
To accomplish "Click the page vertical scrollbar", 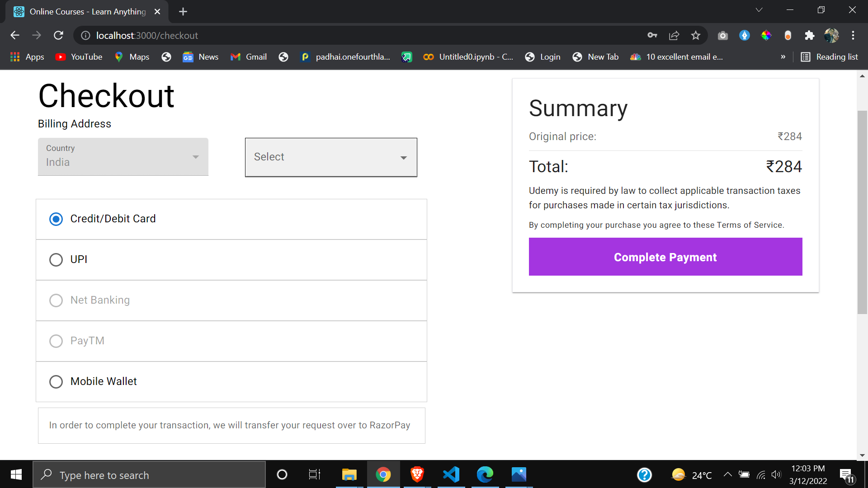I will click(862, 212).
